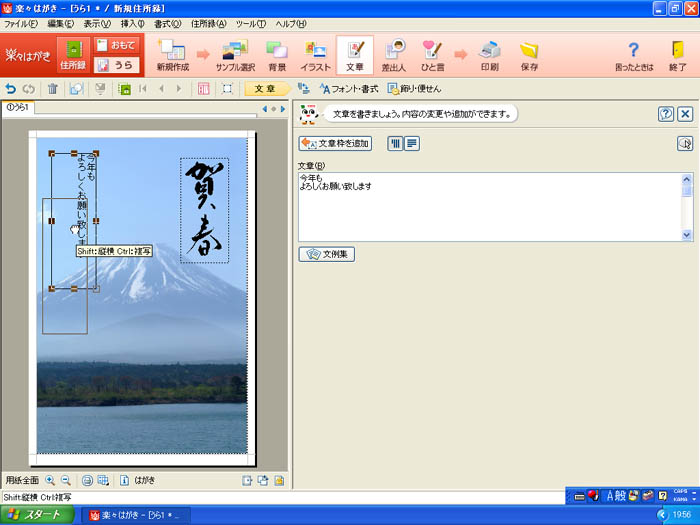This screenshot has height=525, width=700.
Task: Open the フォント・書式 settings
Action: click(x=349, y=89)
